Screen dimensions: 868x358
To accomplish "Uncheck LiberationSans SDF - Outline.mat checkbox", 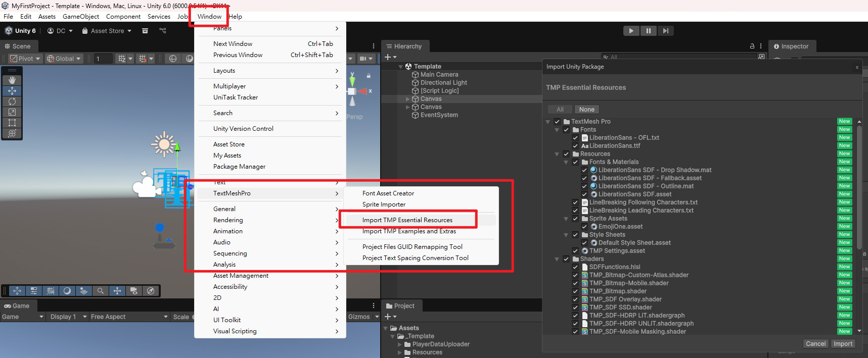I will [584, 186].
